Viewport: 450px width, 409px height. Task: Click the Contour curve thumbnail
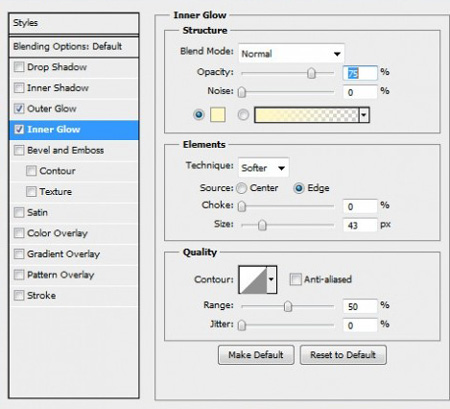[253, 279]
